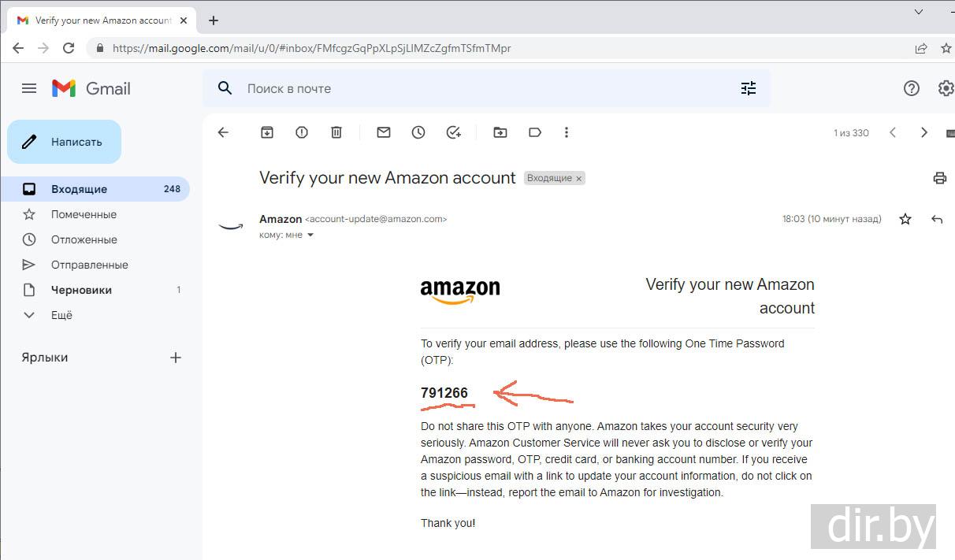Viewport: 955px width, 560px height.
Task: Open search filter options in search bar
Action: (749, 88)
